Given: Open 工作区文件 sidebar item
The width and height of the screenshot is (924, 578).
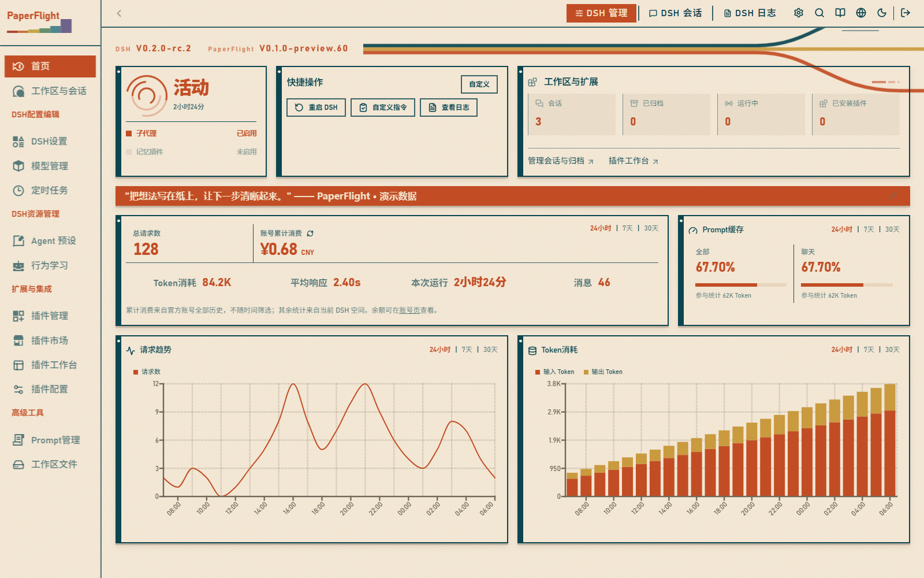Looking at the screenshot, I should tap(50, 464).
